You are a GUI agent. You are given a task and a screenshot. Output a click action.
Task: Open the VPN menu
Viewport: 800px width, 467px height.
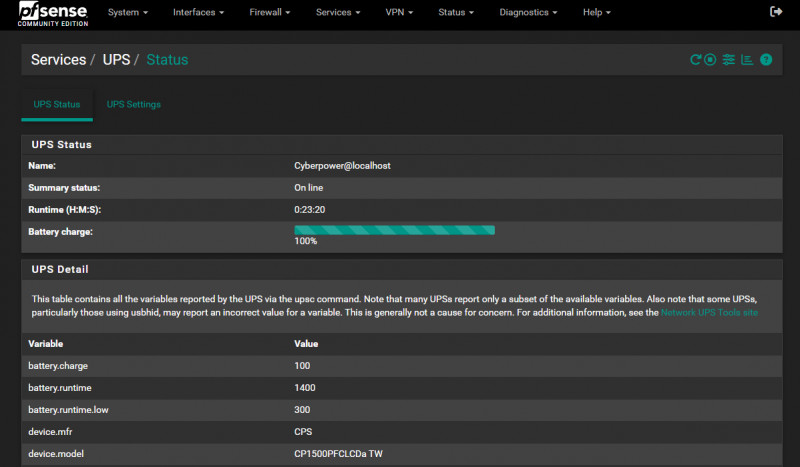pos(400,13)
